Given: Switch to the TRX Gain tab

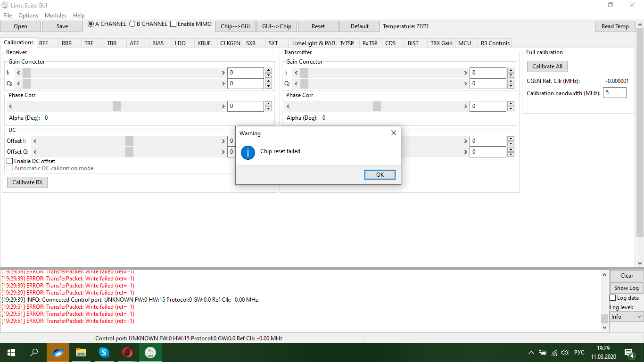Looking at the screenshot, I should point(441,43).
